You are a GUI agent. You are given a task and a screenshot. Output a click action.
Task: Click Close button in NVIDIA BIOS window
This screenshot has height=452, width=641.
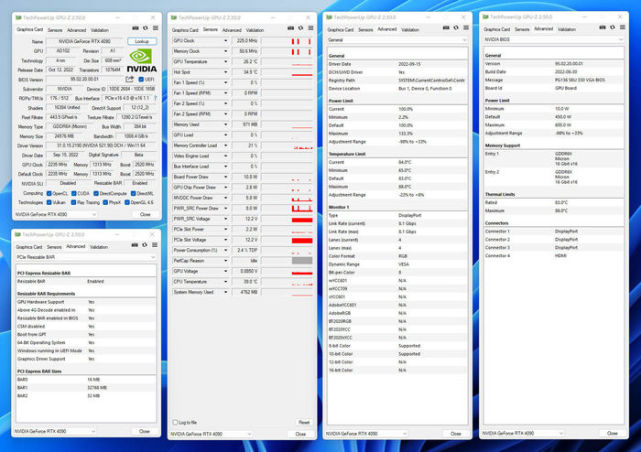[612, 433]
